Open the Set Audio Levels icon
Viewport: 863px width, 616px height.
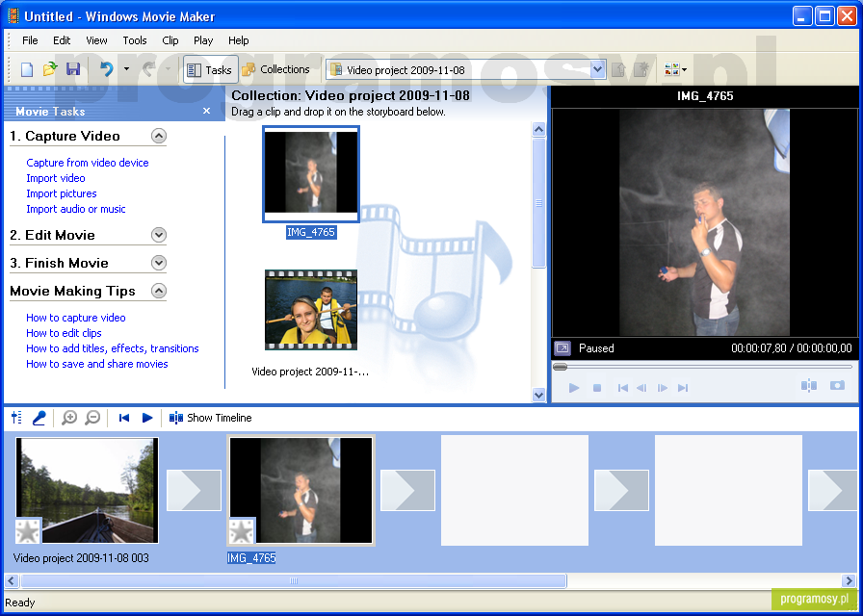[x=16, y=418]
